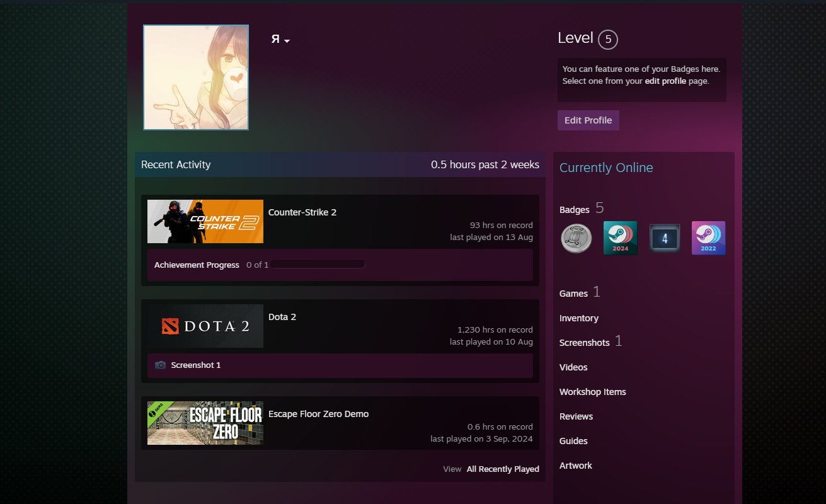This screenshot has width=826, height=504.
Task: Open the Counter-Strike 2 game banner
Action: pyautogui.click(x=205, y=222)
